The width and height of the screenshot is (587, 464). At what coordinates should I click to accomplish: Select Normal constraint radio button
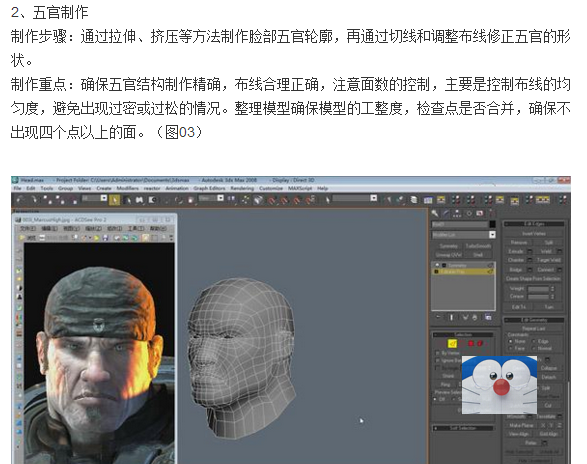point(534,348)
